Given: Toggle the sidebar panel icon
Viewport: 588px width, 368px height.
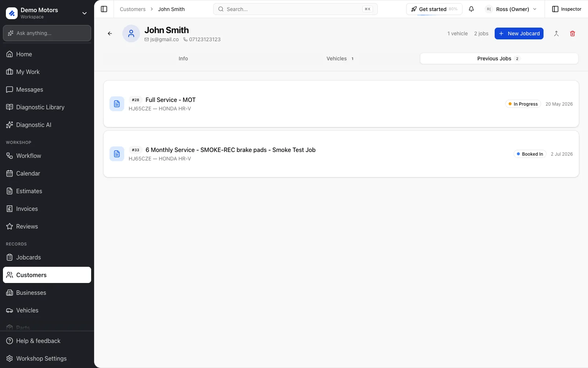Looking at the screenshot, I should pyautogui.click(x=104, y=9).
